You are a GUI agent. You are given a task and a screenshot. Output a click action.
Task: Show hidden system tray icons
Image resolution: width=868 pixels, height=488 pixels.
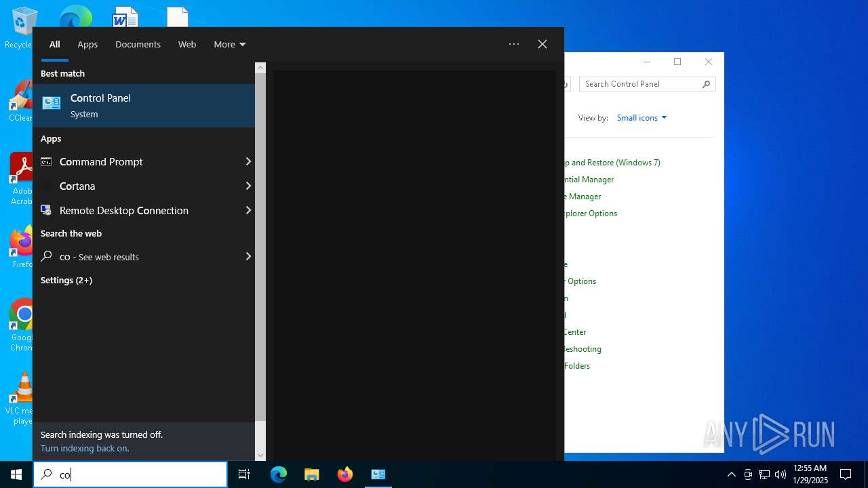(x=731, y=474)
